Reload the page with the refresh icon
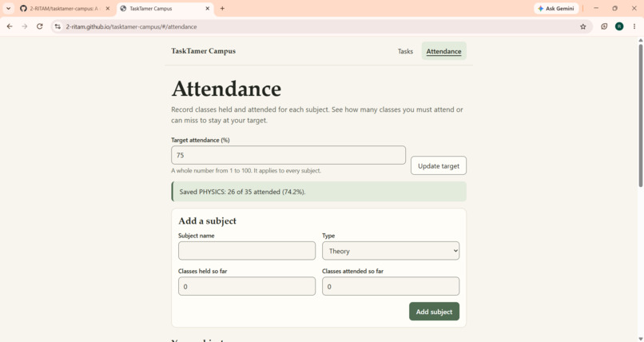The image size is (644, 342). pos(39,26)
